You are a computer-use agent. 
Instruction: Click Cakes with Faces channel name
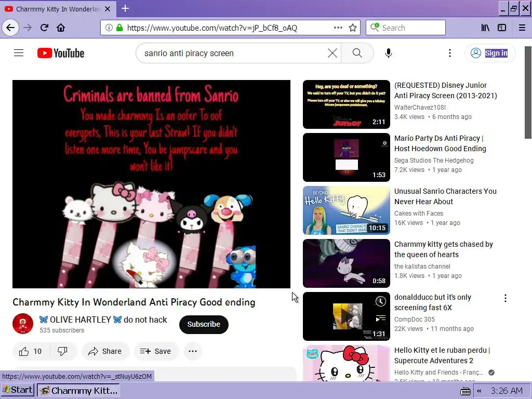click(x=418, y=213)
